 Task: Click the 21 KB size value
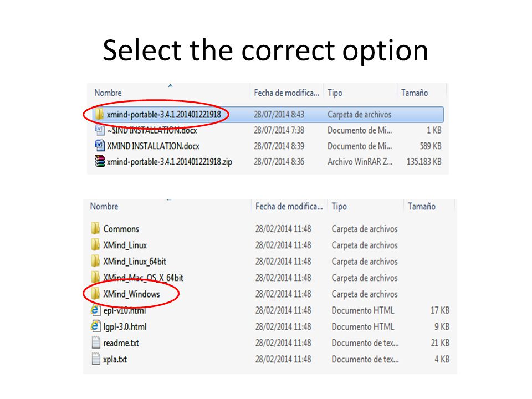tap(440, 342)
